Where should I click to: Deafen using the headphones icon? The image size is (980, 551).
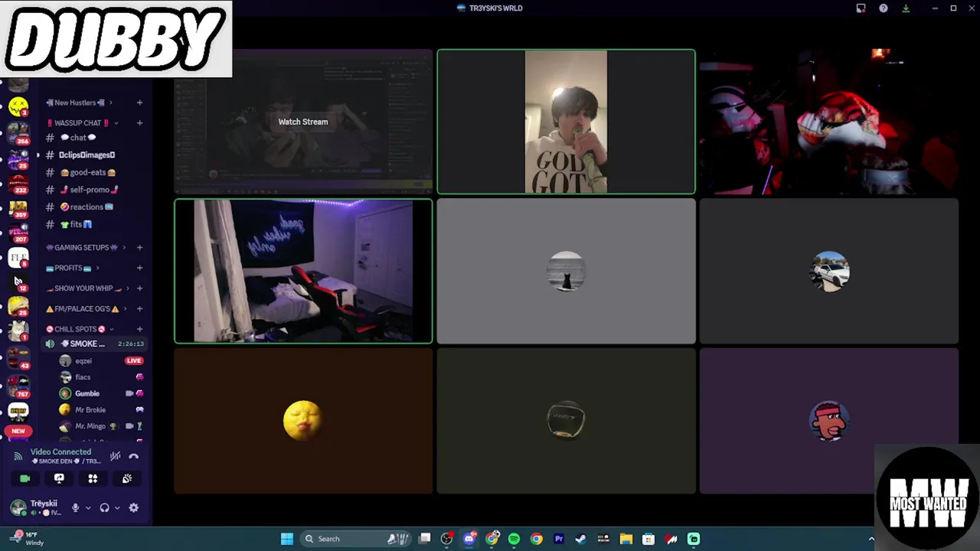coord(104,507)
